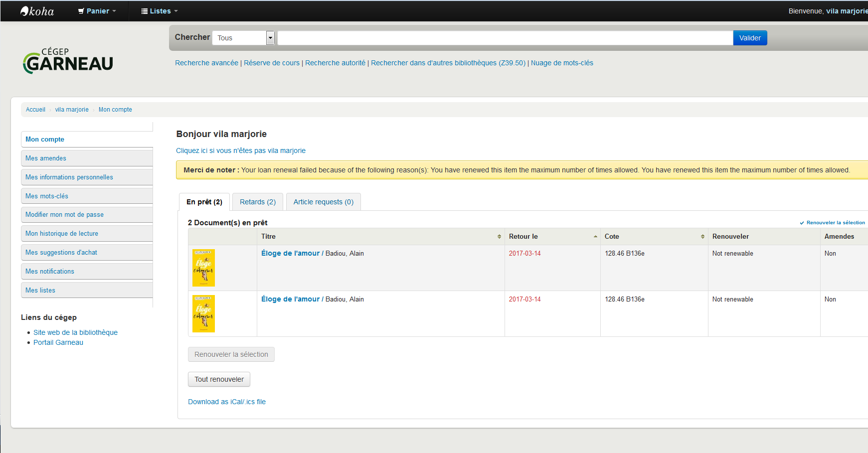Open Mon historique de lecture
This screenshot has width=868, height=453.
click(62, 234)
